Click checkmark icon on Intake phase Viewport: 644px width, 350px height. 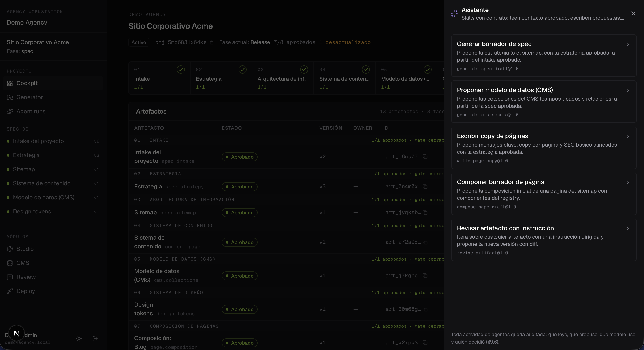coord(181,70)
